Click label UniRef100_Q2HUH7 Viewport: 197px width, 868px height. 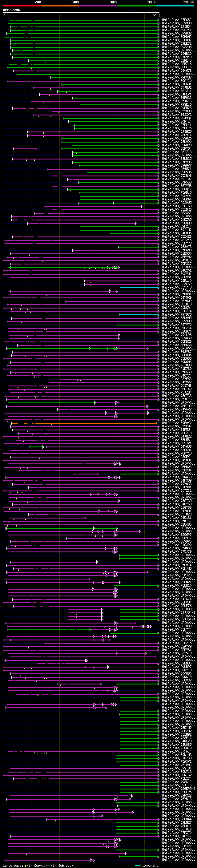(x=177, y=40)
